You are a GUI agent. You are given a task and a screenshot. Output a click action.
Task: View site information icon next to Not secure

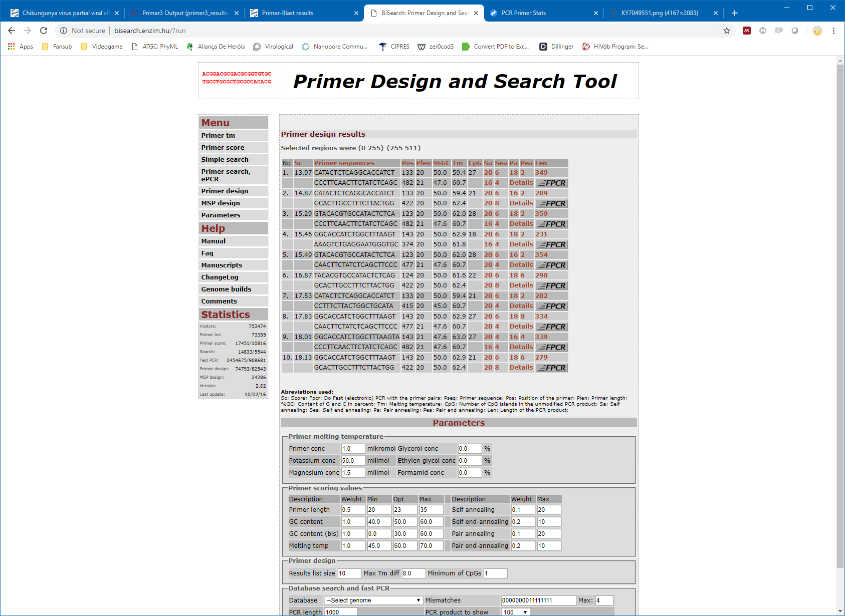click(x=64, y=31)
